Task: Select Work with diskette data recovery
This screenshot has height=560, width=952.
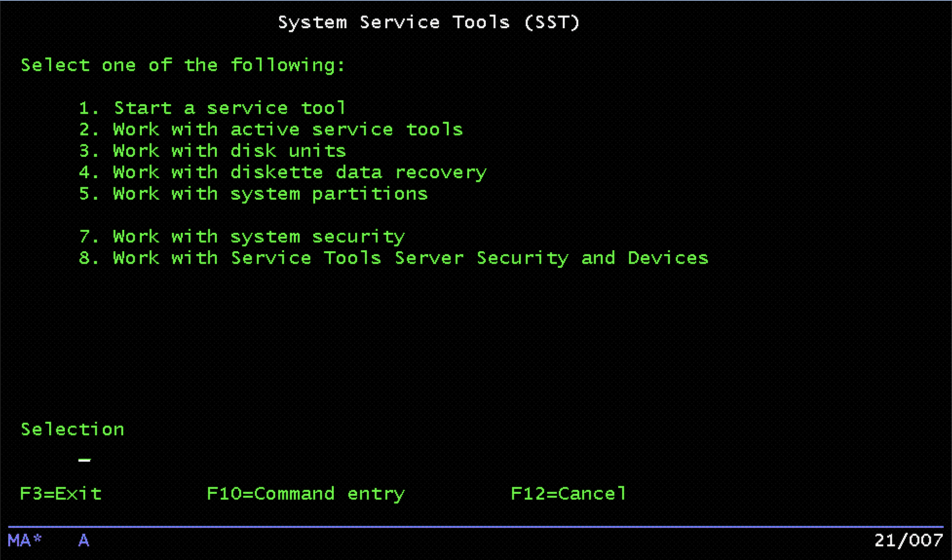Action: [299, 172]
